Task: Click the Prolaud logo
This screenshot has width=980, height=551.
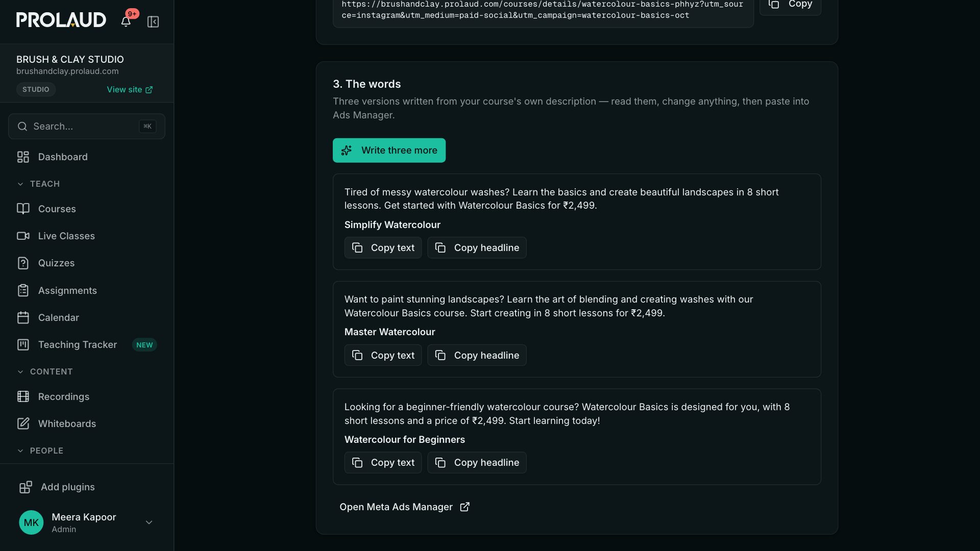Action: tap(61, 20)
